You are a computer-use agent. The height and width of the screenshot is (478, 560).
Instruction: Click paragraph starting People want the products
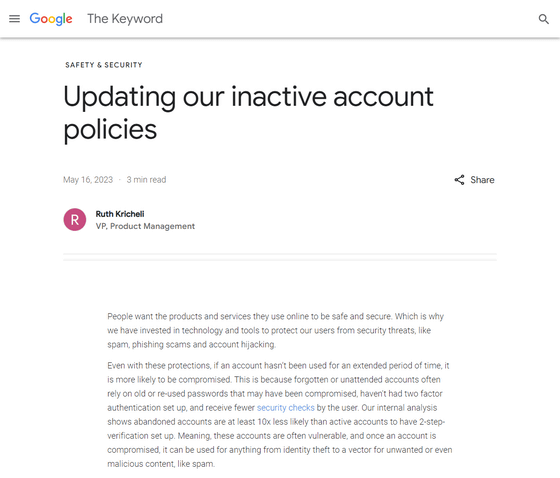tap(275, 330)
